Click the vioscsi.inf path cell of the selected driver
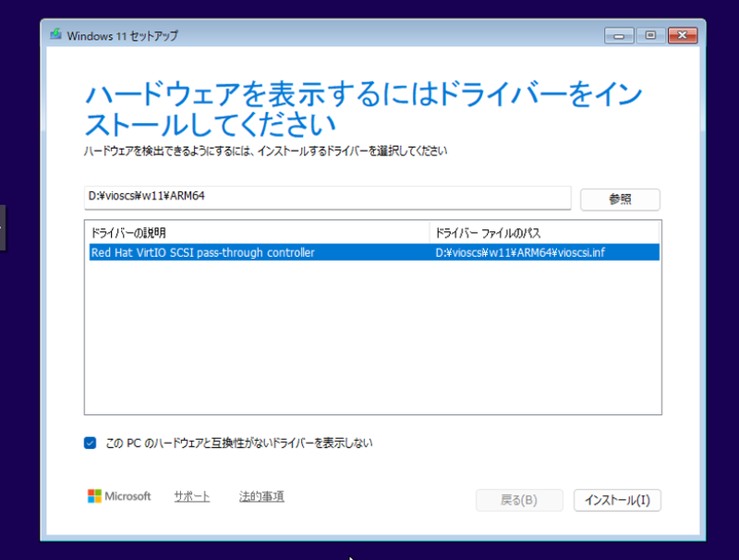Screen dimensions: 739x560 tap(517, 251)
